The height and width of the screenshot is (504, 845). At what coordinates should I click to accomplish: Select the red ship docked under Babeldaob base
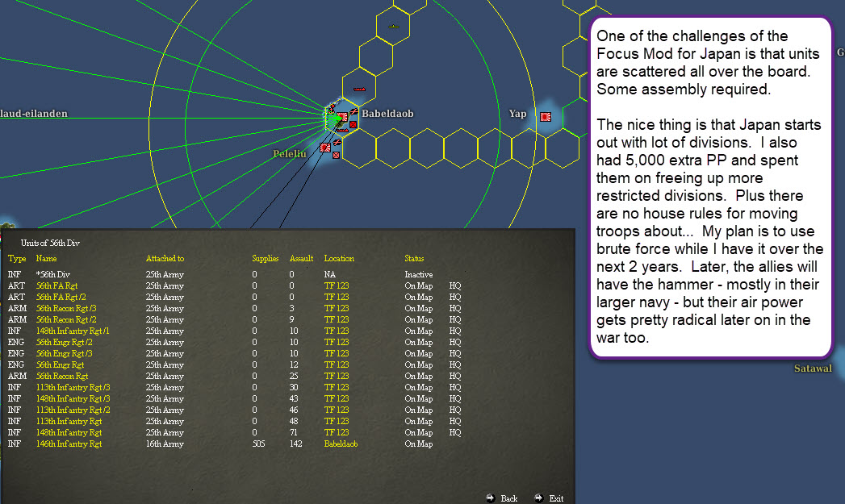(343, 131)
